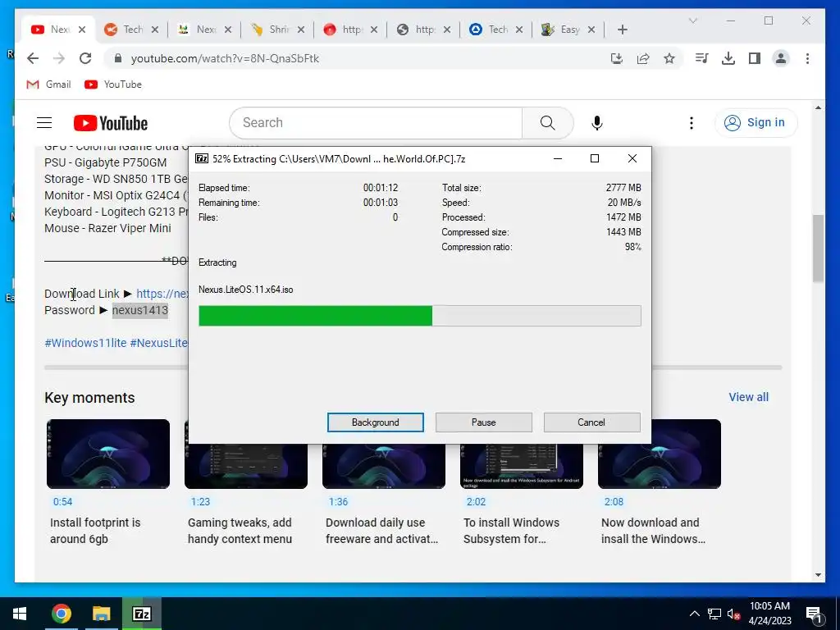Click the page vertical scrollbar thumb
Image resolution: width=840 pixels, height=630 pixels.
(818, 248)
